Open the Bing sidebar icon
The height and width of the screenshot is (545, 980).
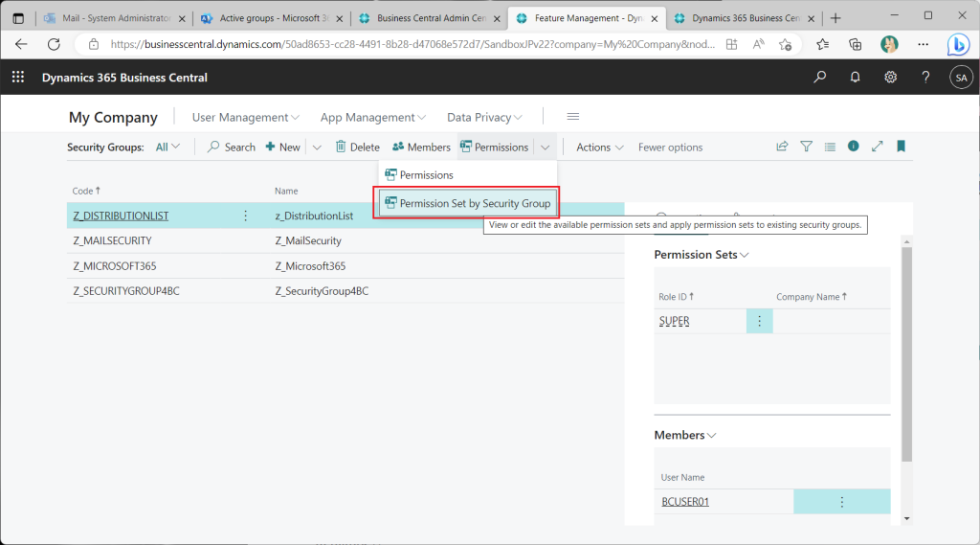click(x=958, y=44)
